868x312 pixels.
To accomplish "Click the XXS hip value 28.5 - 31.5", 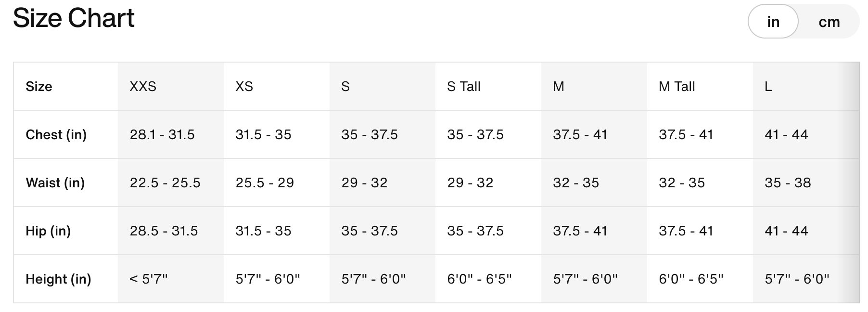I will click(164, 231).
